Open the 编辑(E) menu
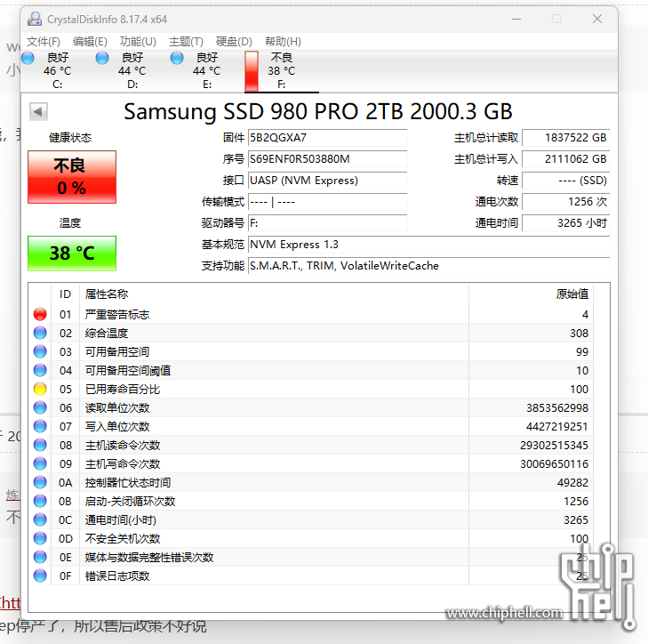The width and height of the screenshot is (648, 644). click(90, 42)
